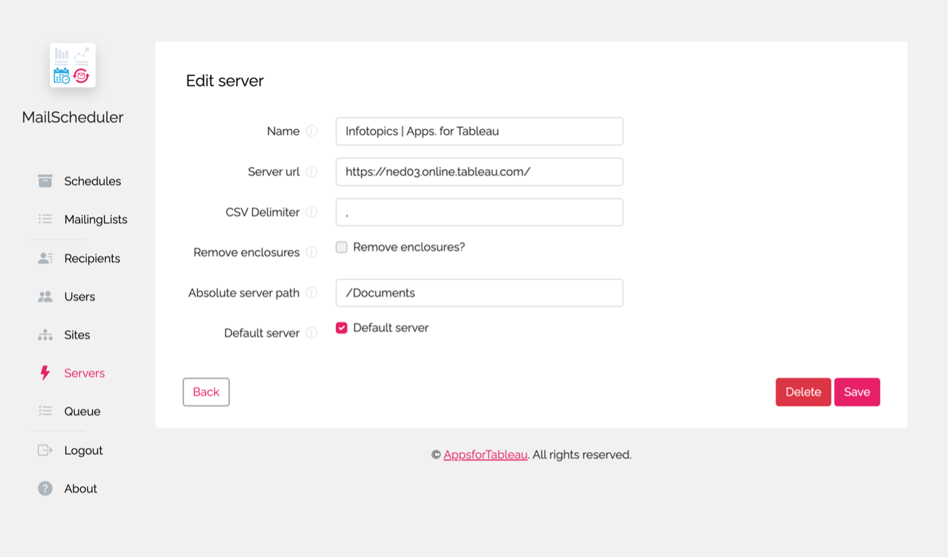This screenshot has width=951, height=560.
Task: Click info icon next to Server url
Action: point(312,172)
